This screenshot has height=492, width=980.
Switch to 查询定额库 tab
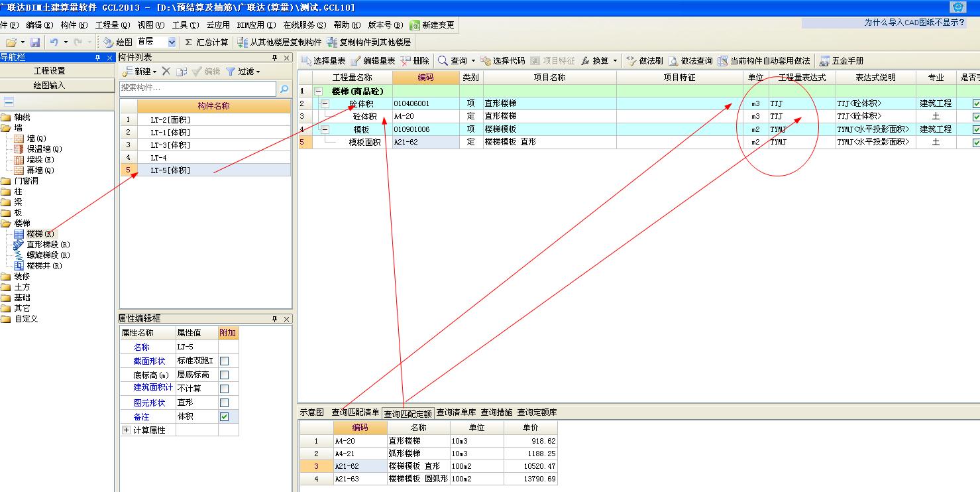[x=537, y=412]
